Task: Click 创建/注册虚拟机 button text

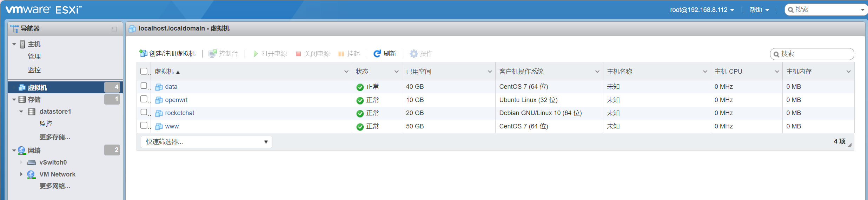Action: click(172, 54)
